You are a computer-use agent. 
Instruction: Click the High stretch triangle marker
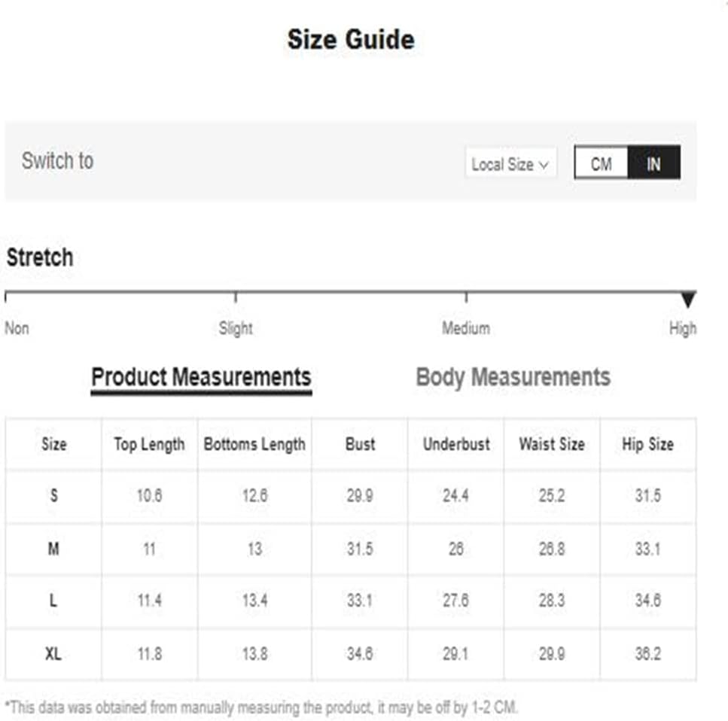click(688, 299)
